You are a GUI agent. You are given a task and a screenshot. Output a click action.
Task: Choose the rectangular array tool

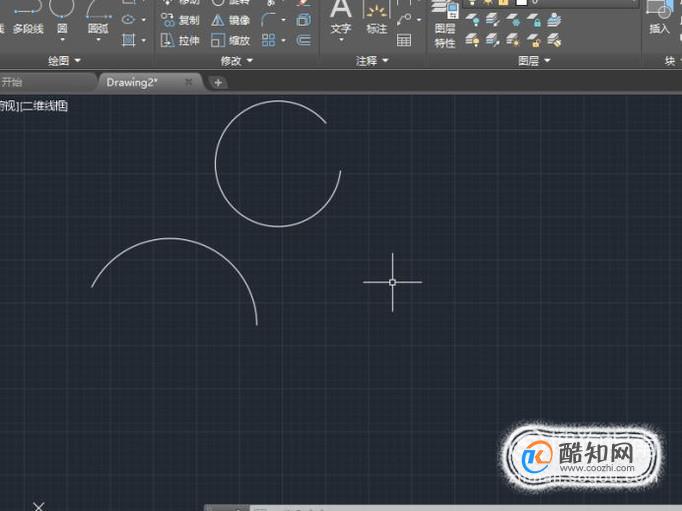coord(268,40)
